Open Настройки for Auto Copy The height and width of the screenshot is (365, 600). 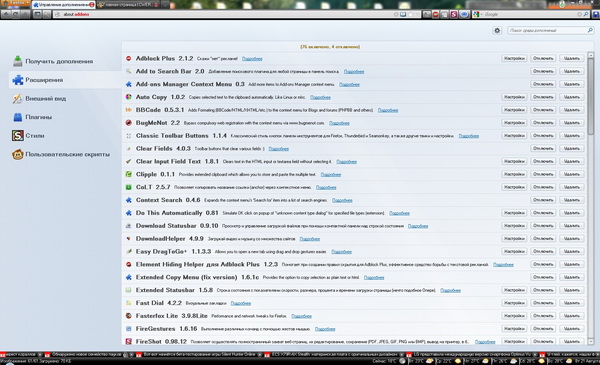pyautogui.click(x=514, y=97)
